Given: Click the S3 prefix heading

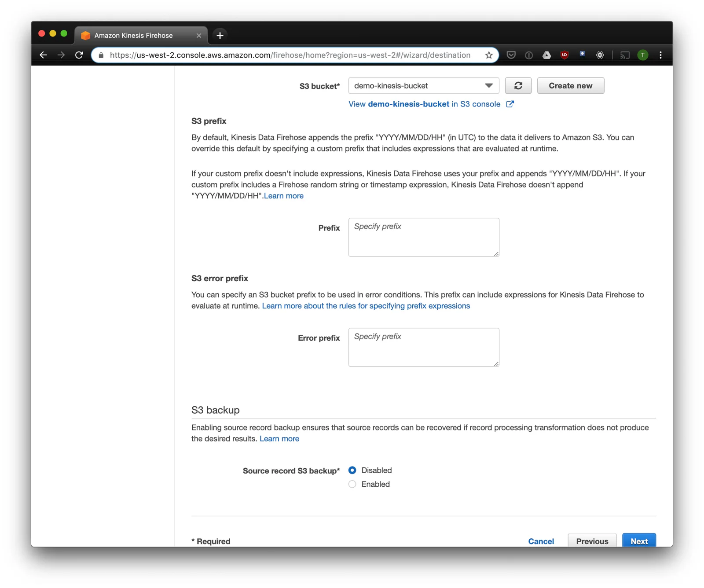Looking at the screenshot, I should click(209, 121).
